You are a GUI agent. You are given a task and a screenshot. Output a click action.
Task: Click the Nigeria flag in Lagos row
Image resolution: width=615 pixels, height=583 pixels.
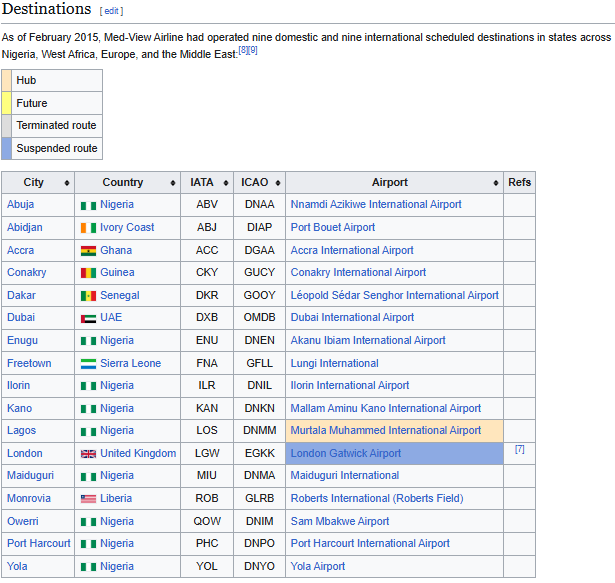point(88,432)
